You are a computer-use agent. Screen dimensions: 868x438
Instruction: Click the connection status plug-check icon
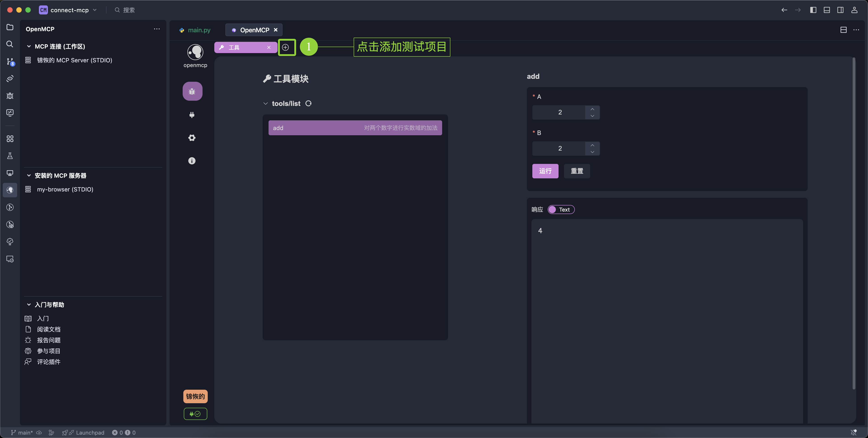[195, 414]
